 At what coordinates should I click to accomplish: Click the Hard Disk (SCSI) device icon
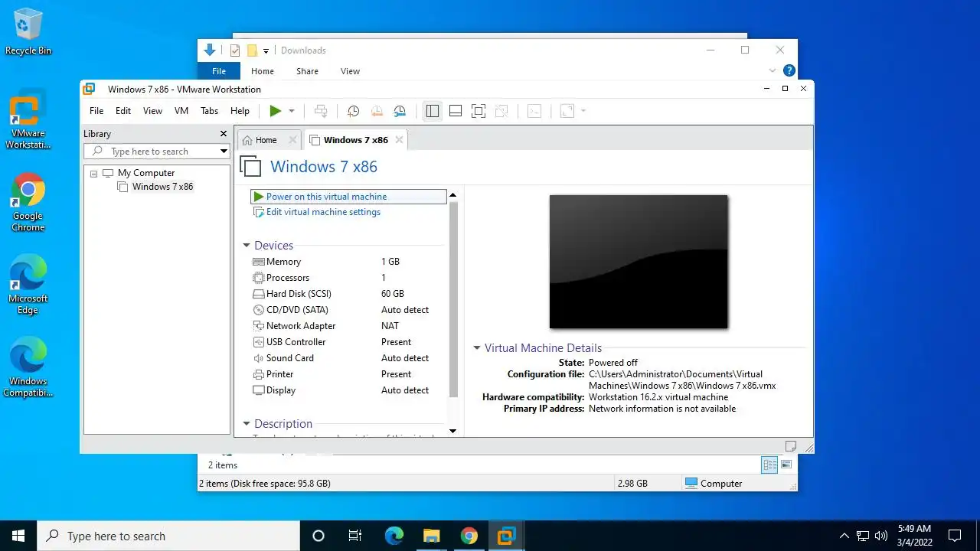click(x=259, y=294)
